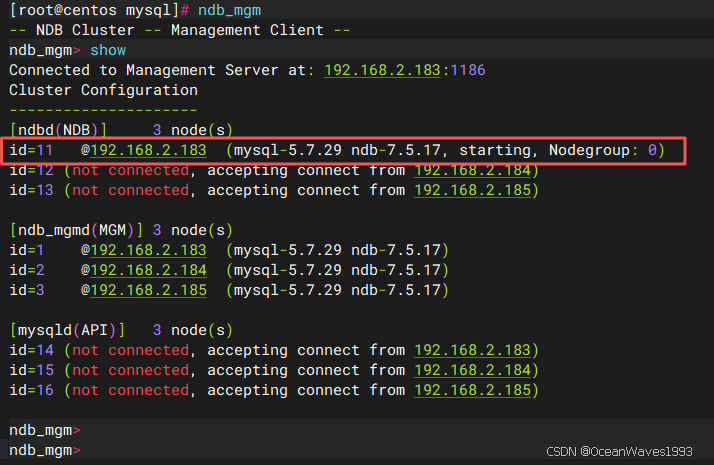714x465 pixels.
Task: Click the 'id=12' label
Action: (x=31, y=170)
